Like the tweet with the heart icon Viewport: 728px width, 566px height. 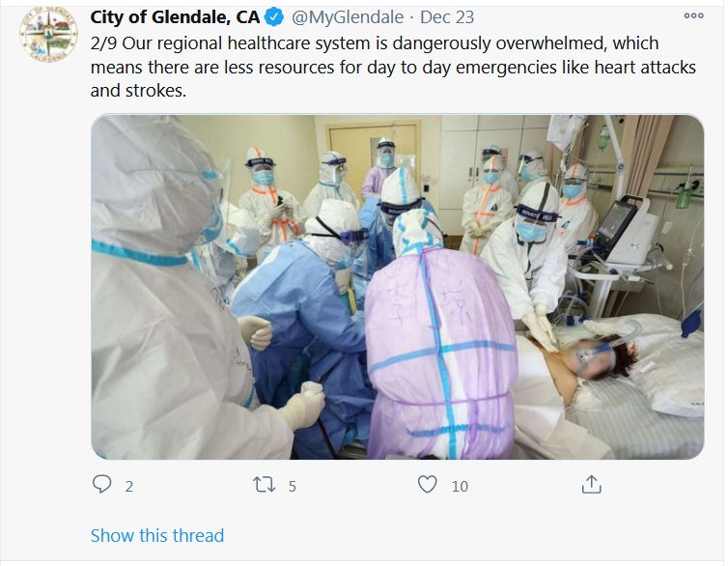(x=427, y=484)
